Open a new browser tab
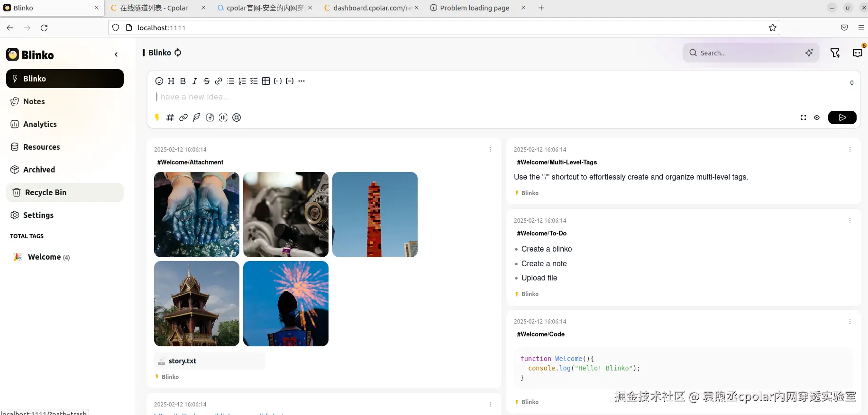868x415 pixels. (x=541, y=8)
